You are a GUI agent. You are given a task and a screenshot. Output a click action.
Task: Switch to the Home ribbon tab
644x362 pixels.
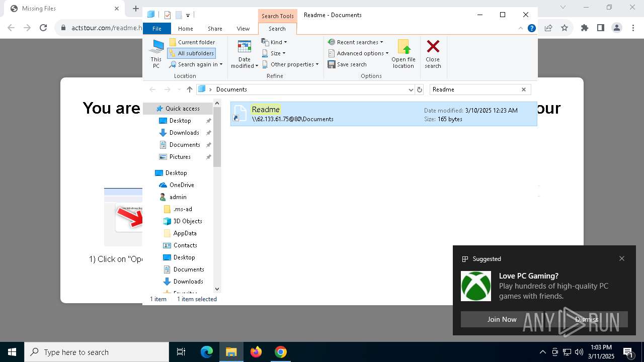tap(185, 29)
